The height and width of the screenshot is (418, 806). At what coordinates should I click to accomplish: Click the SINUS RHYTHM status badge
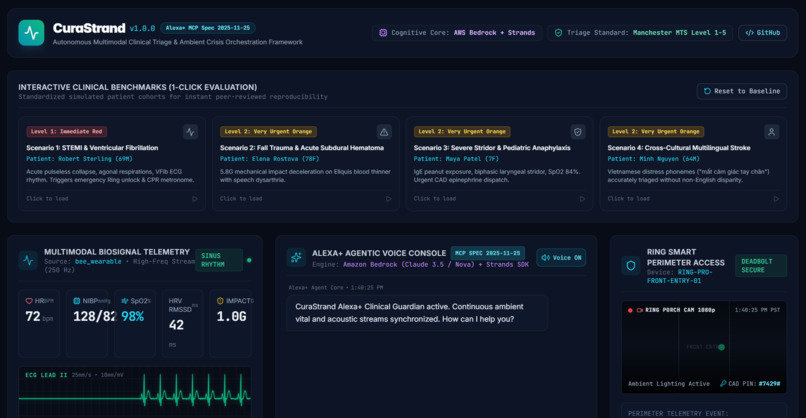218,260
